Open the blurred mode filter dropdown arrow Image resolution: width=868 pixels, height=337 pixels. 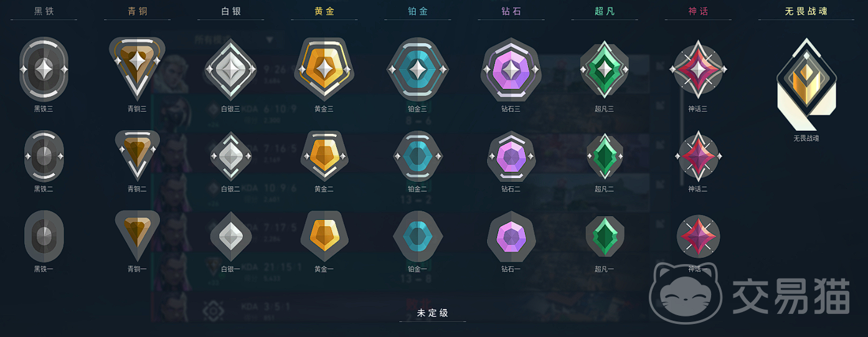pyautogui.click(x=270, y=40)
